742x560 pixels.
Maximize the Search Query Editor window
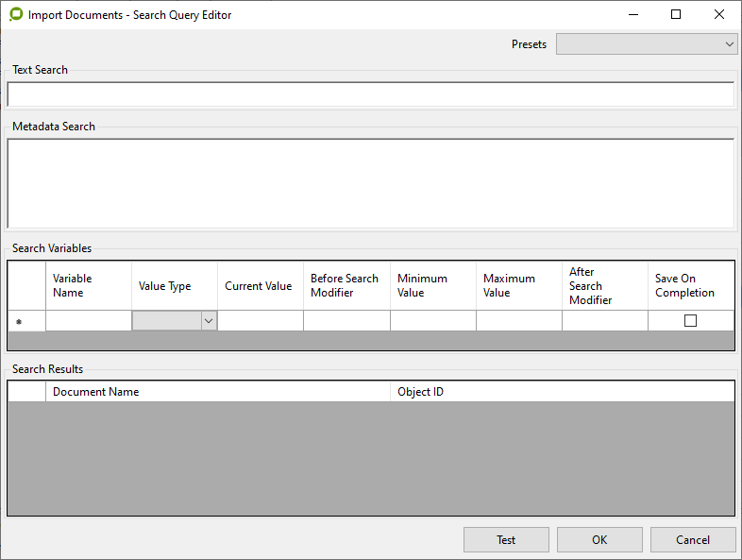click(x=676, y=15)
